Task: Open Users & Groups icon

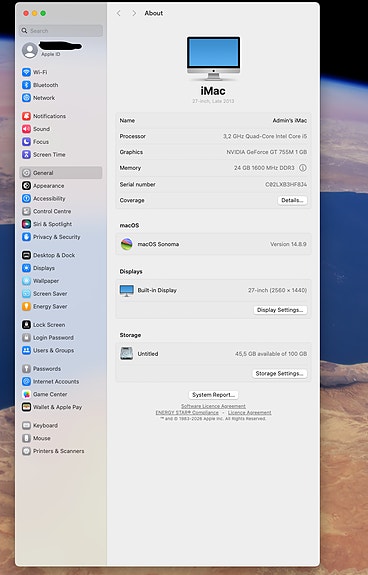Action: tap(26, 351)
